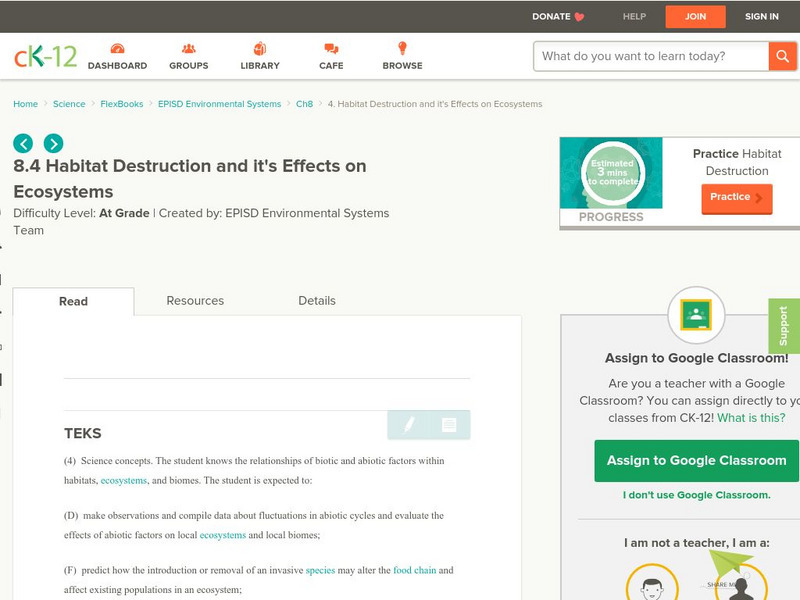This screenshot has width=800, height=600.
Task: Open the green Support side tab
Action: pyautogui.click(x=784, y=326)
